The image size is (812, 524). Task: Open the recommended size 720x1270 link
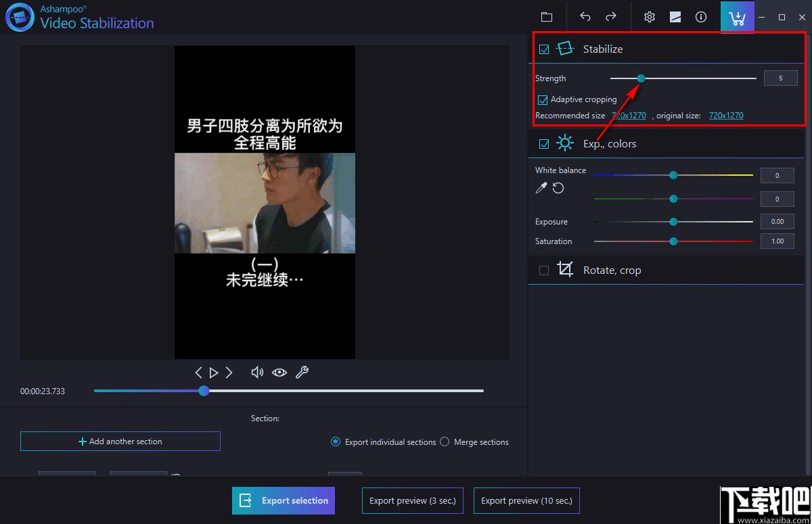(x=629, y=116)
